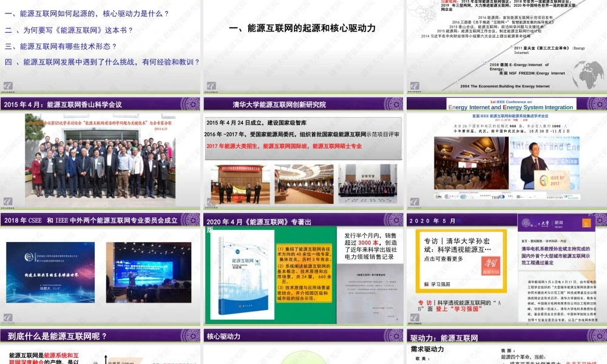Image resolution: width=607 pixels, height=364 pixels.
Task: Open the orange hamburger menu on the Tsinghua news page
Action: click(586, 223)
